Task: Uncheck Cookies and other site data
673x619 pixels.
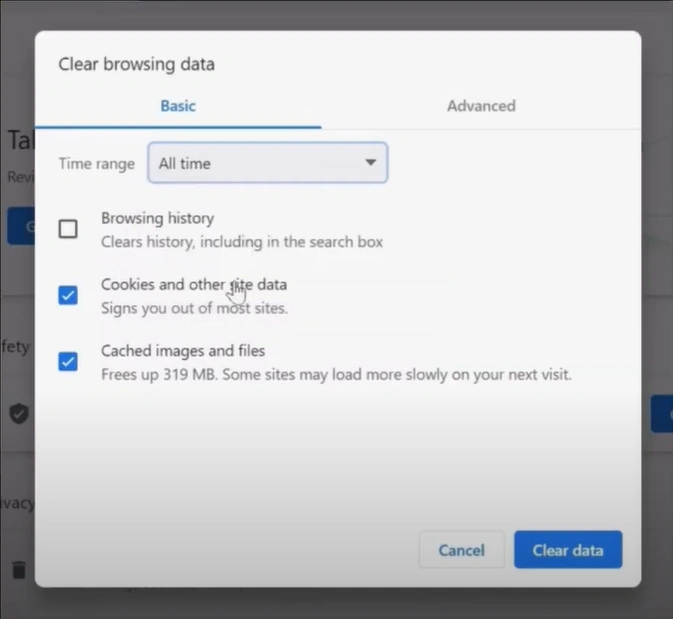Action: 68,295
